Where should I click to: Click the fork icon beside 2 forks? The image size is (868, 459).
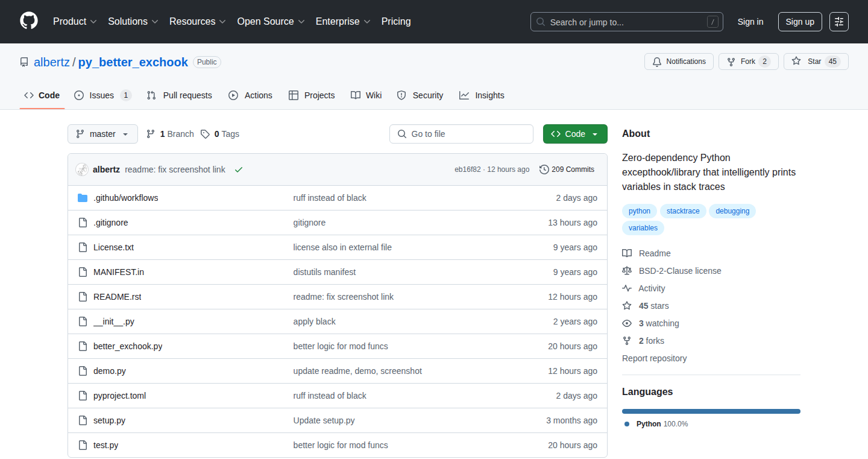(627, 341)
